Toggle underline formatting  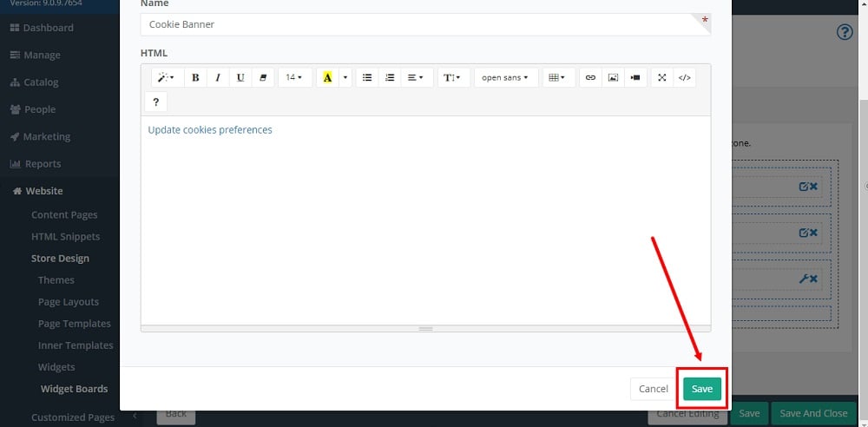[x=240, y=77]
